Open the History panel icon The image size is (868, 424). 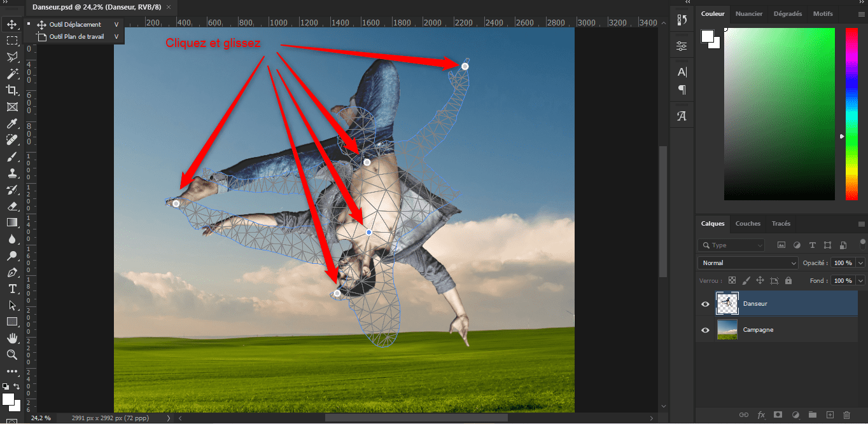pyautogui.click(x=682, y=20)
